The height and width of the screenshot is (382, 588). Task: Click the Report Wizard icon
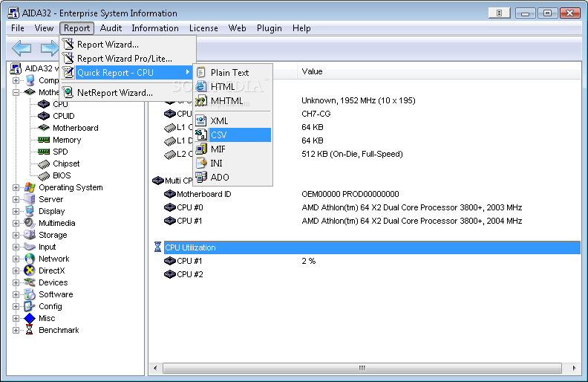(x=68, y=45)
